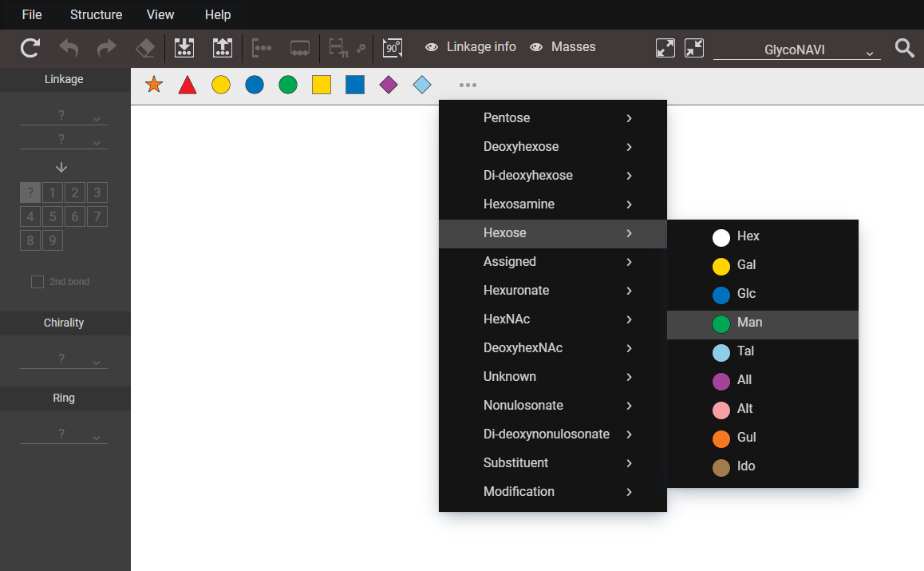924x571 pixels.
Task: Click the eraser tool icon
Action: [145, 48]
